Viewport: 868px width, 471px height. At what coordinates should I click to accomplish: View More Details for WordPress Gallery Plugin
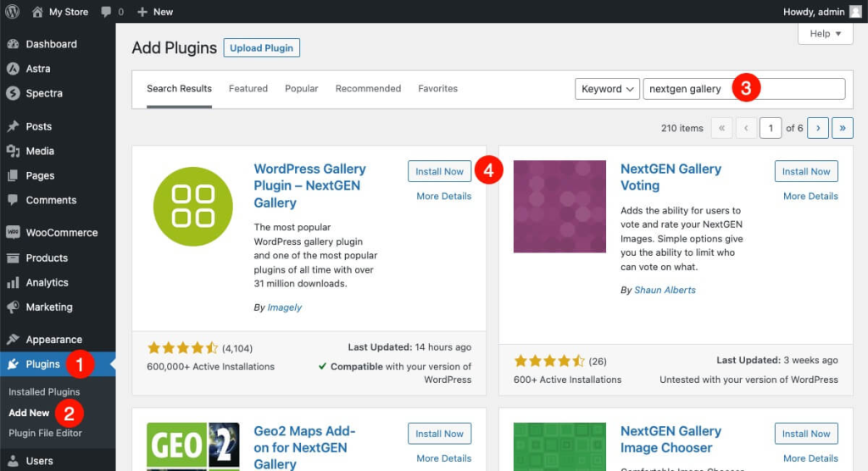(x=444, y=196)
